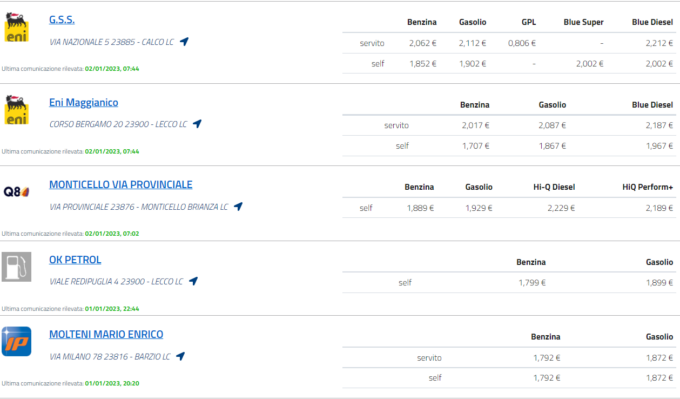Click the gray fuel pump icon for OK PETROL

[x=16, y=267]
